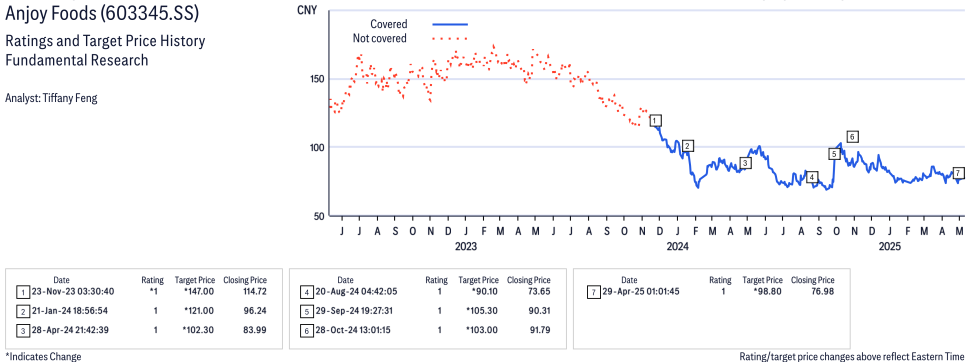Image resolution: width=975 pixels, height=362 pixels.
Task: Select chart marker 2 on price line
Action: coord(687,146)
